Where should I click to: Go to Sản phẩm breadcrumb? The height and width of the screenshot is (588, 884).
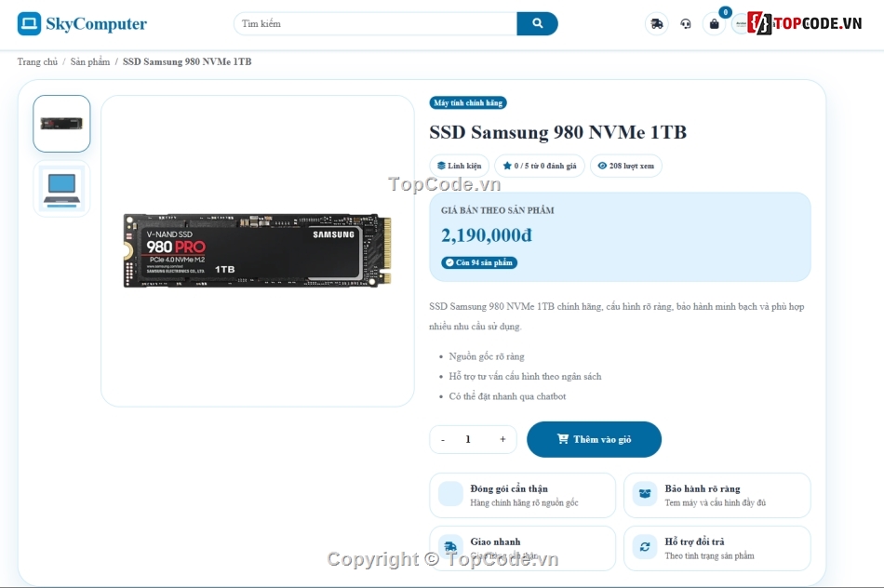tap(90, 61)
